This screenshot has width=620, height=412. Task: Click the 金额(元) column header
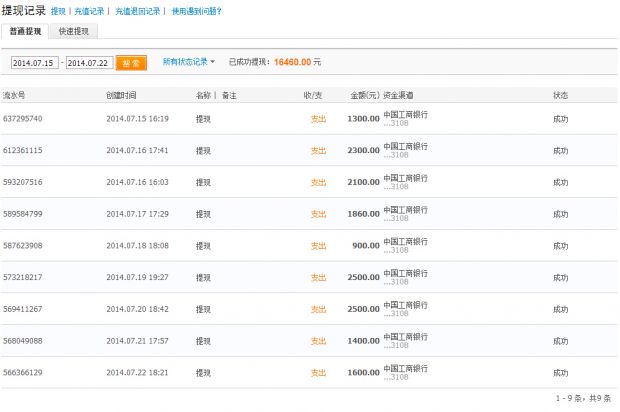(364, 95)
